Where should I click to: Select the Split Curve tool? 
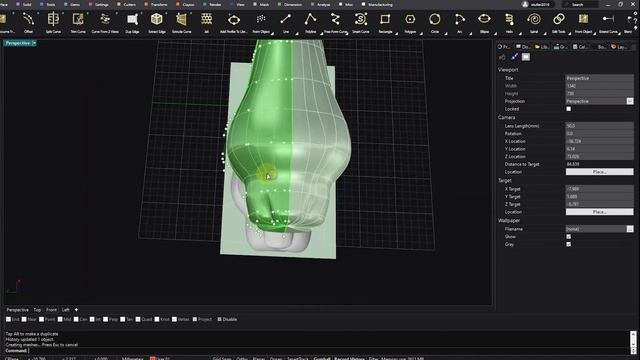(x=53, y=22)
